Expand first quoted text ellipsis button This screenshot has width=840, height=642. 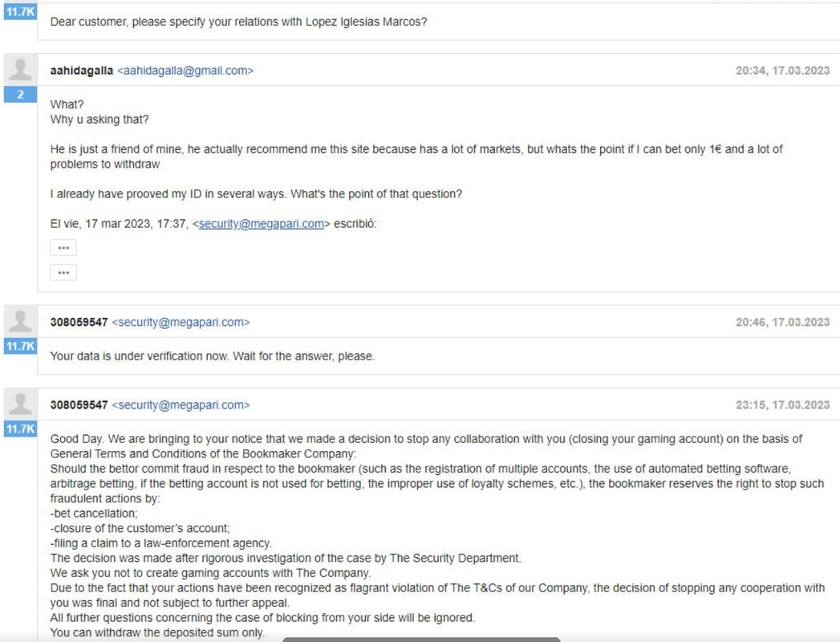pyautogui.click(x=63, y=248)
